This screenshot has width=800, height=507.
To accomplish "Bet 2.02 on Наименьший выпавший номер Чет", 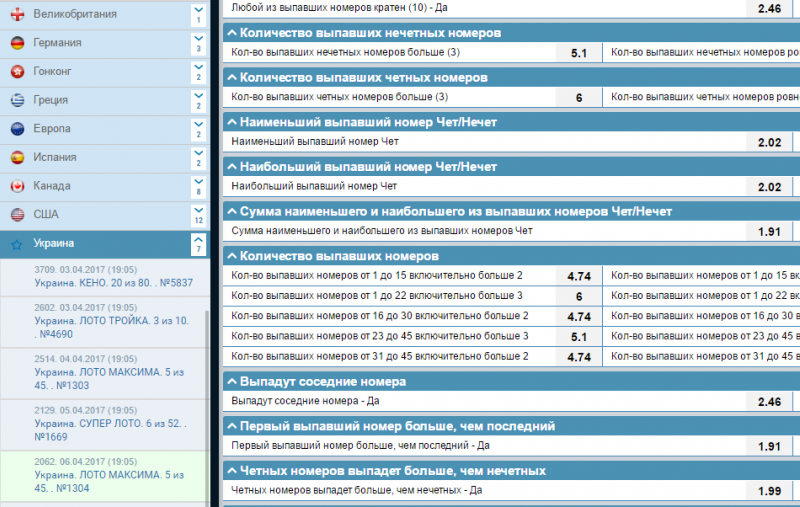I will click(769, 142).
